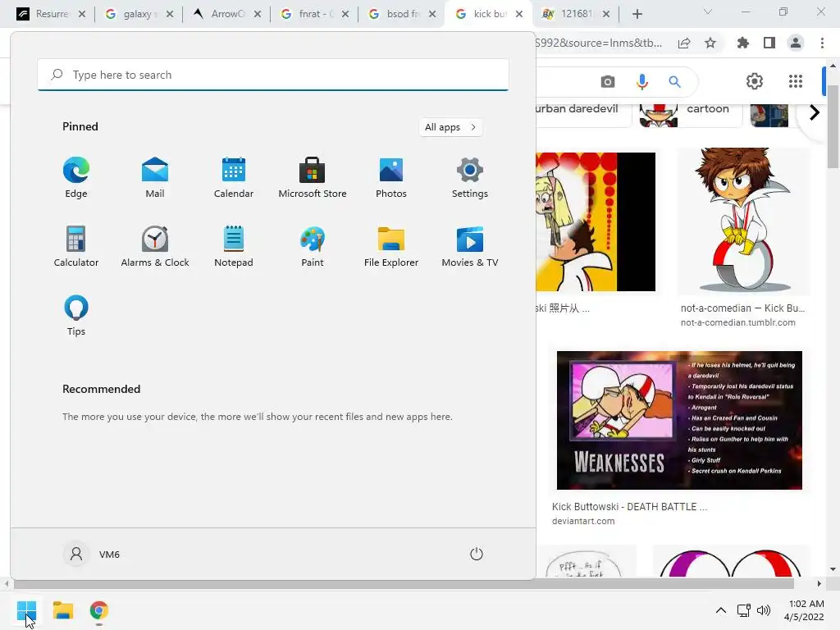840x630 pixels.
Task: Click the Windows Start button on taskbar
Action: click(26, 610)
